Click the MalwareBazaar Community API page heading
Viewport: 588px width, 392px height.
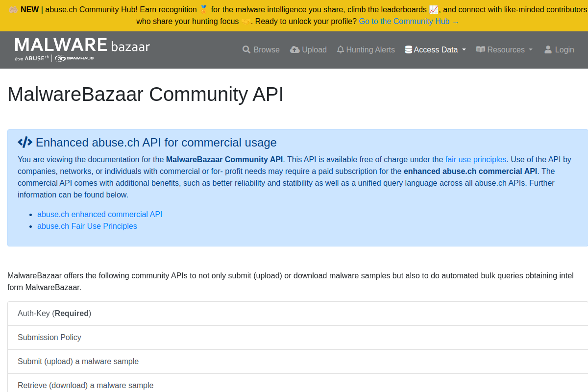point(146,94)
